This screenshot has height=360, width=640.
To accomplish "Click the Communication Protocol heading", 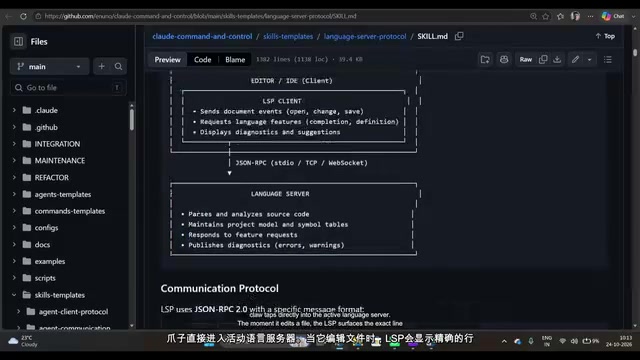I will (x=220, y=288).
